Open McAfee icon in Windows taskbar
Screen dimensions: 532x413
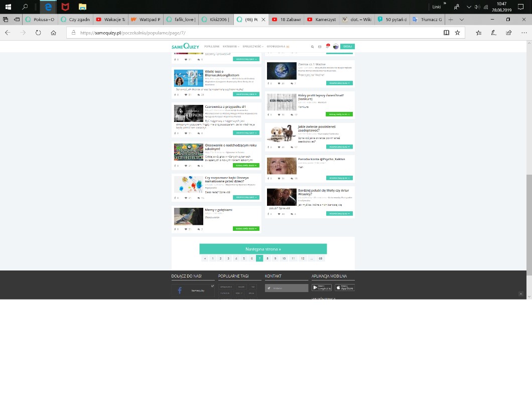tap(65, 7)
